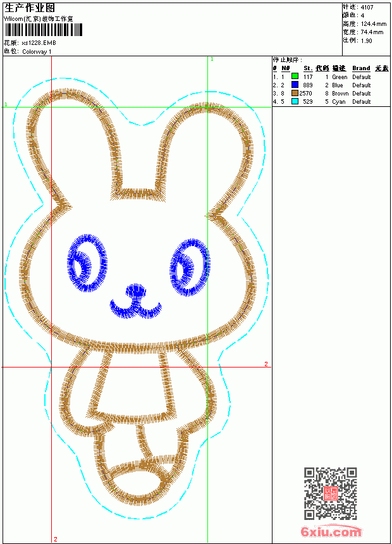The image size is (392, 544).
Task: Click the green color swatch in stop sequence
Action: [x=295, y=76]
